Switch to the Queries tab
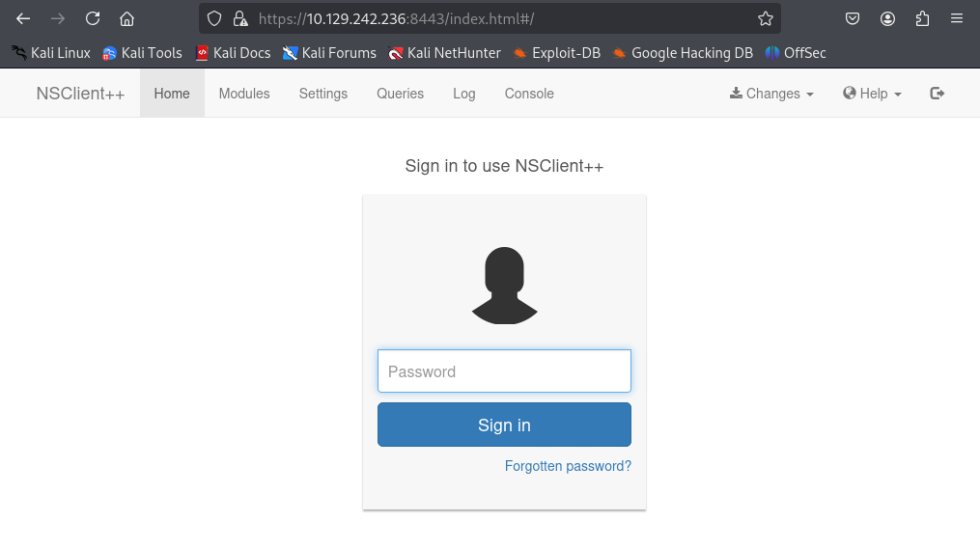980x549 pixels. click(x=400, y=93)
